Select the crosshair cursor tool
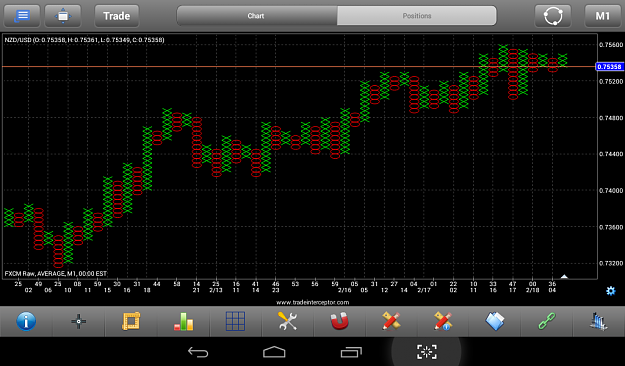 point(79,321)
